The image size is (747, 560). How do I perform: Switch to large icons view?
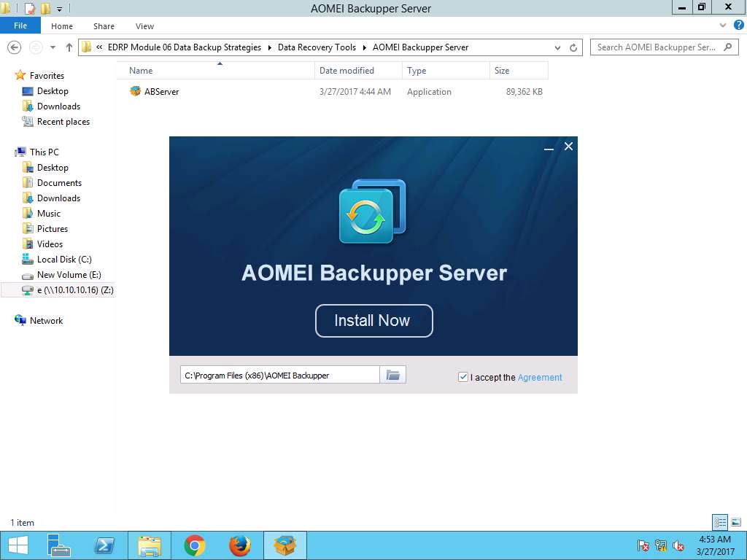[736, 522]
